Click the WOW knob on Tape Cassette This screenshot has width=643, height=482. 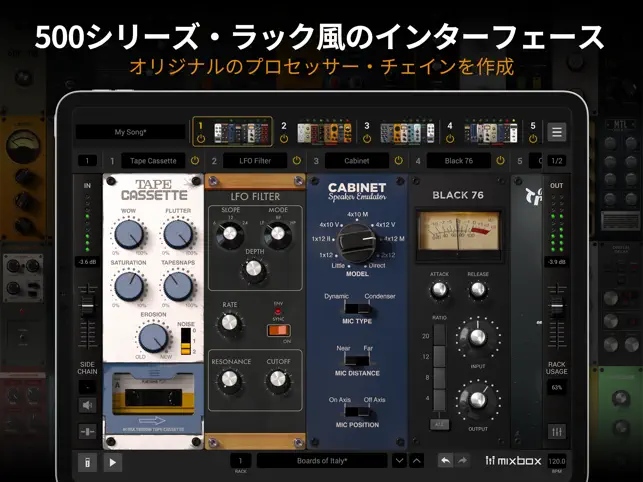coord(129,234)
